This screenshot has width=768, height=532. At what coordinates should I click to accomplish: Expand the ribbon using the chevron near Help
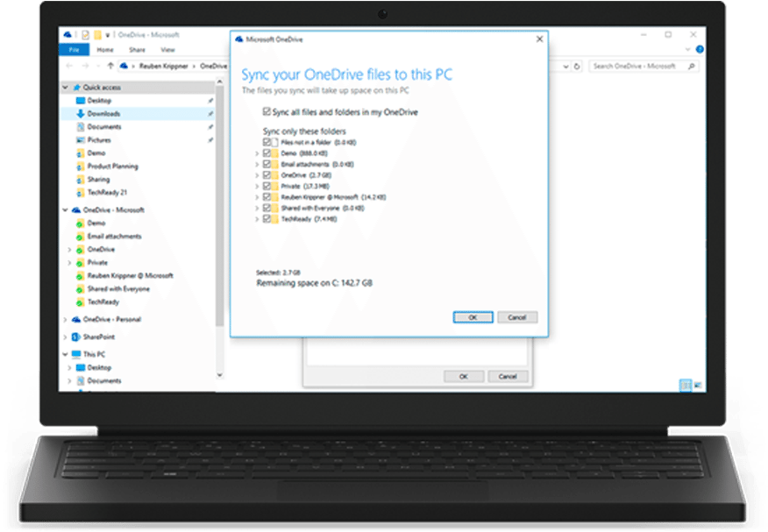[687, 49]
